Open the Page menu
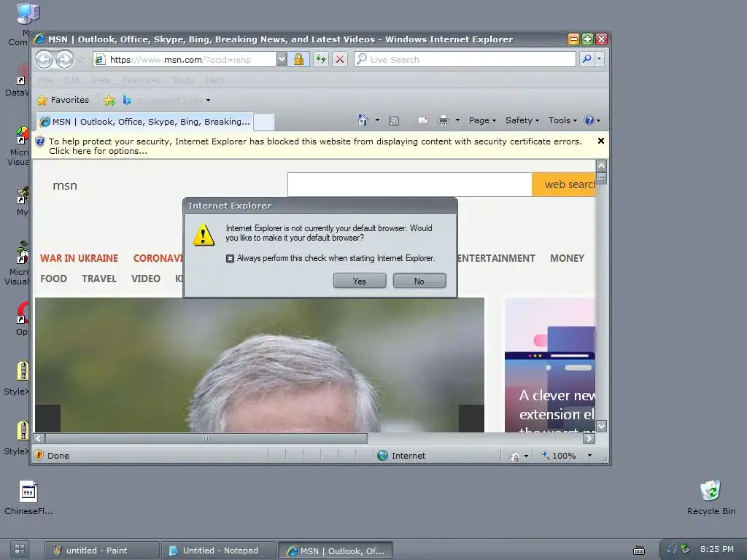The height and width of the screenshot is (560, 747). pyautogui.click(x=482, y=120)
